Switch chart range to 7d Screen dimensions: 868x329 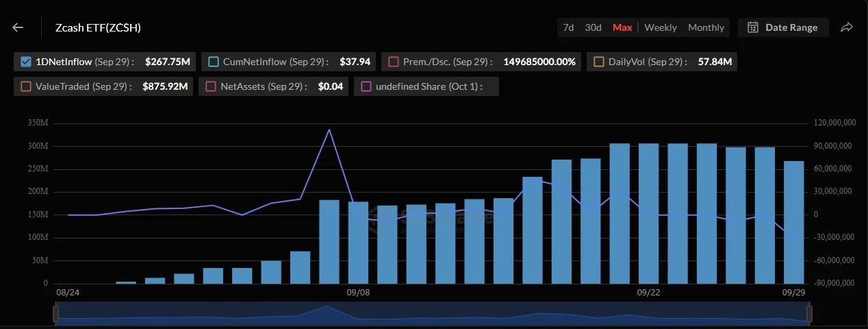tap(568, 27)
